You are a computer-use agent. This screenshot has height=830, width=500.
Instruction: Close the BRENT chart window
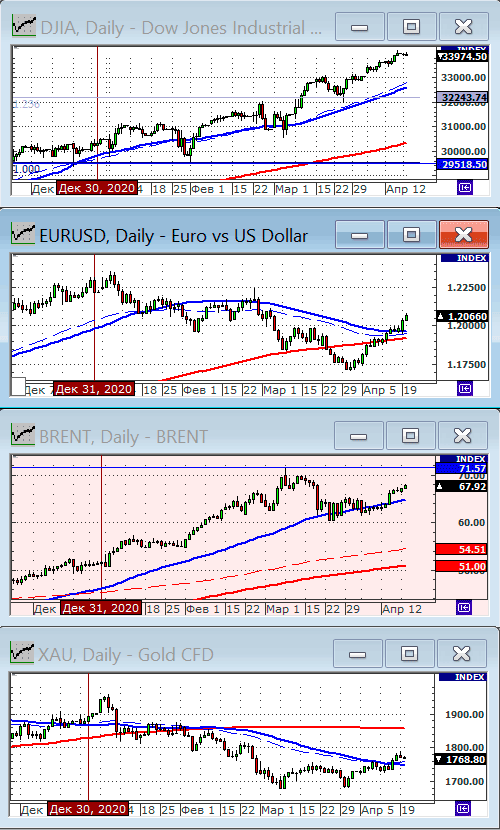462,435
